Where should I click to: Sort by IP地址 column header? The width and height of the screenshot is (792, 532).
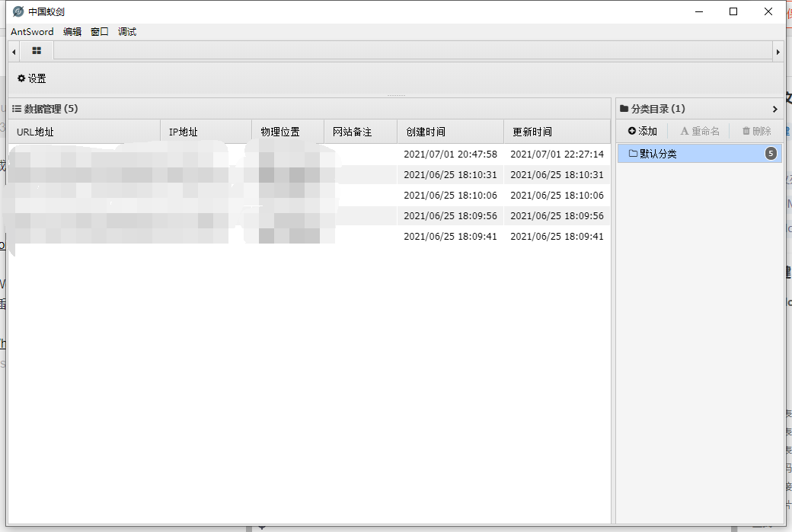(x=206, y=132)
